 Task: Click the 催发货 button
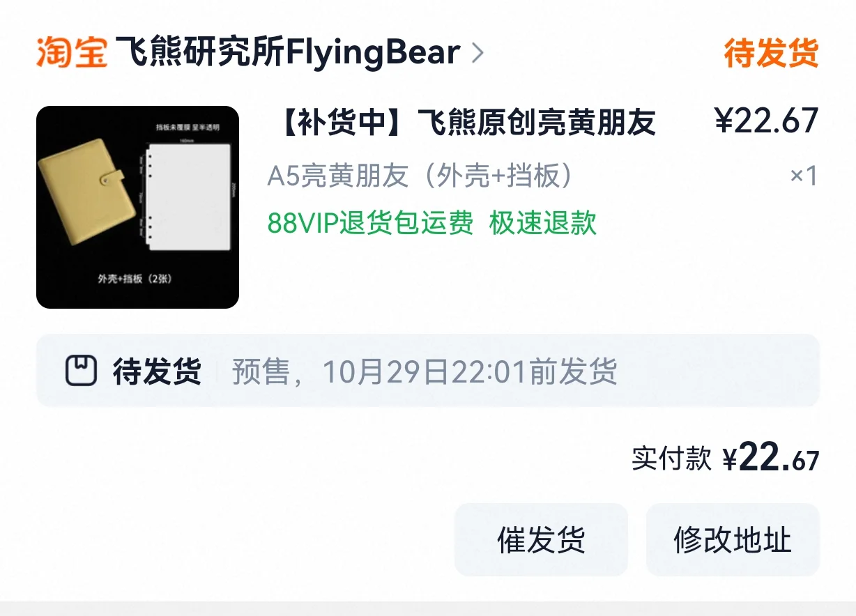pyautogui.click(x=541, y=539)
